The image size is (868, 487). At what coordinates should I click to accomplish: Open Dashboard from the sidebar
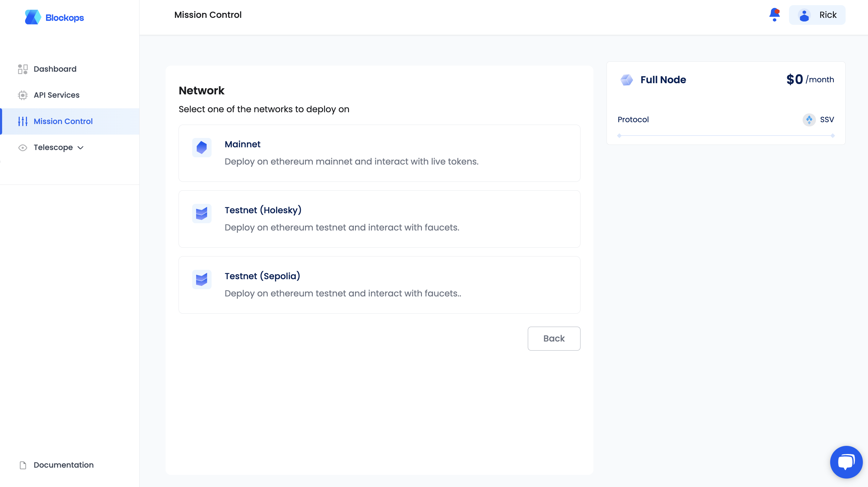[70, 69]
